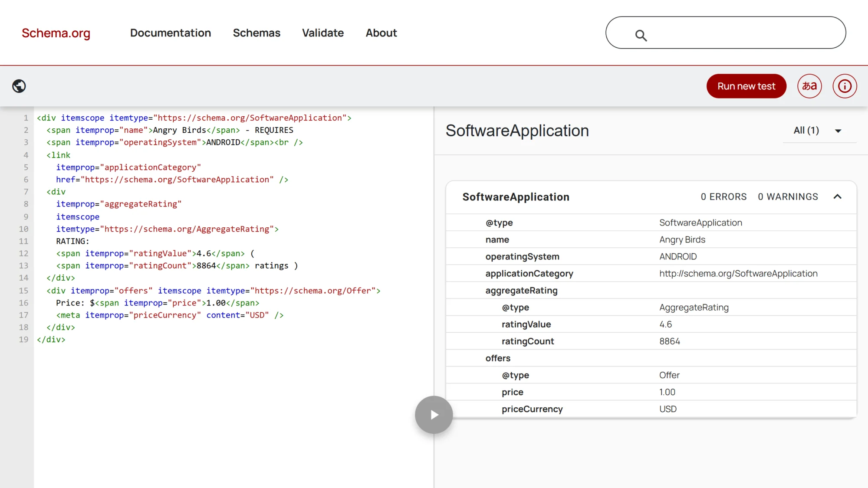Screen dimensions: 868x488
Task: Click the priceCurrency USD value
Action: pos(668,409)
